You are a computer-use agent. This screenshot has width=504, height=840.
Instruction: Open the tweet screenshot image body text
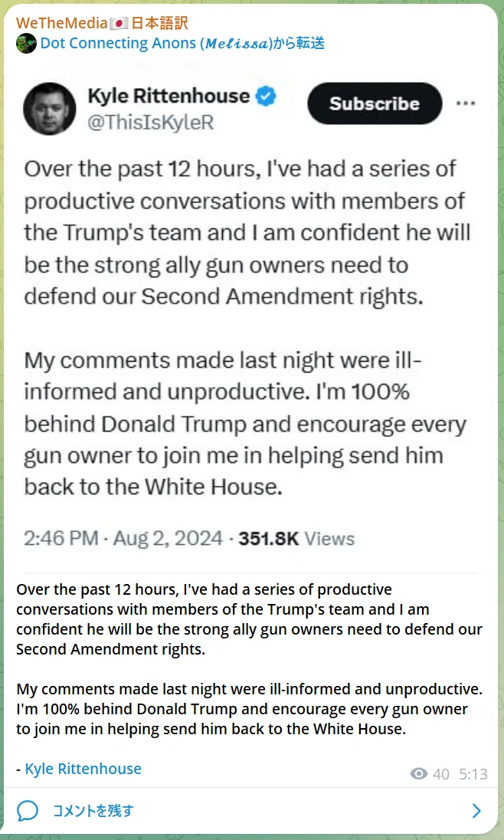(245, 328)
